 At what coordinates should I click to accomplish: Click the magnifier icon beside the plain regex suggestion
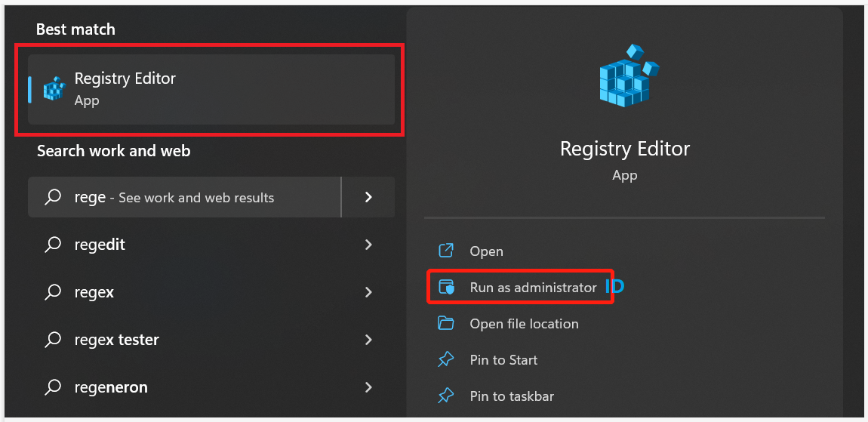(x=53, y=292)
